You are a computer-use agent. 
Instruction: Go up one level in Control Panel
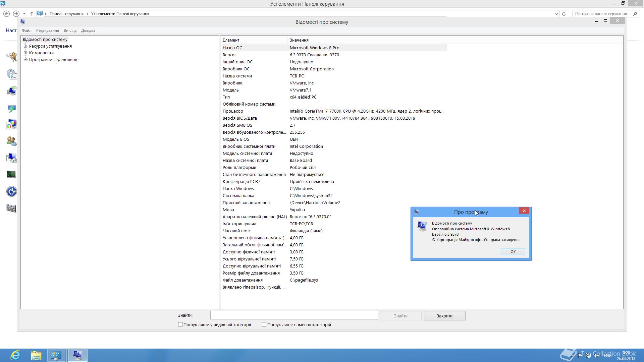pyautogui.click(x=32, y=14)
